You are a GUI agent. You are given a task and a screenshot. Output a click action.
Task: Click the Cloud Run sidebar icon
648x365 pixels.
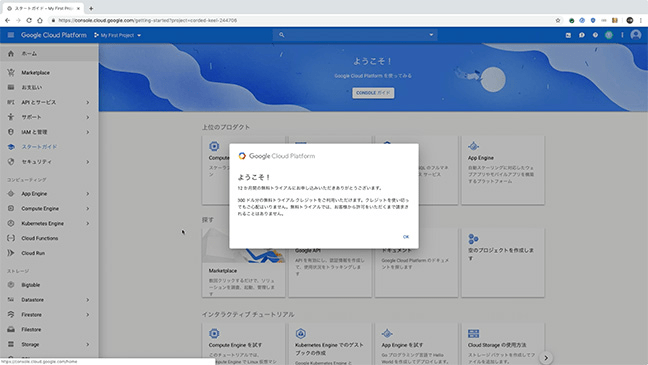coord(11,253)
